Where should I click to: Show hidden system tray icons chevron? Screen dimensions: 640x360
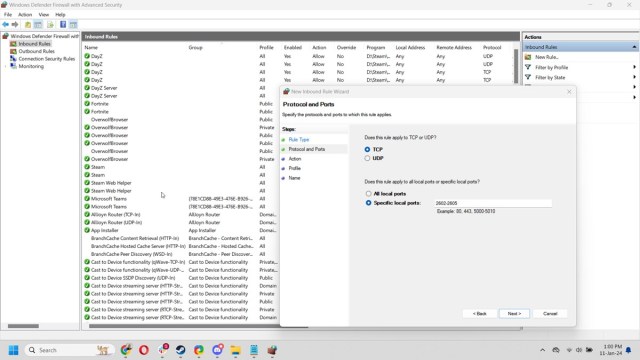pos(542,350)
